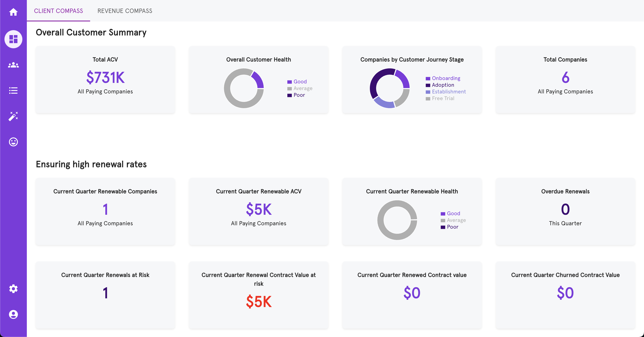Image resolution: width=644 pixels, height=337 pixels.
Task: Toggle the Establishment legend entry
Action: (x=446, y=92)
